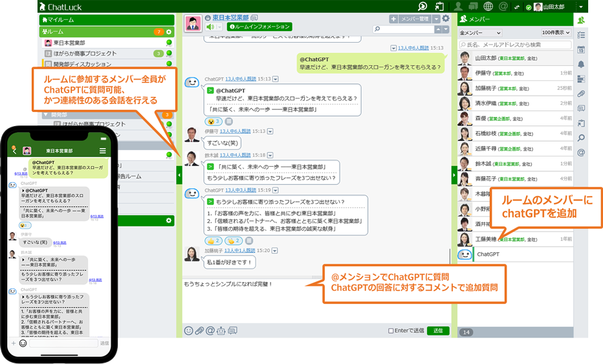Open the notification bell in right sidebar

[x=581, y=64]
